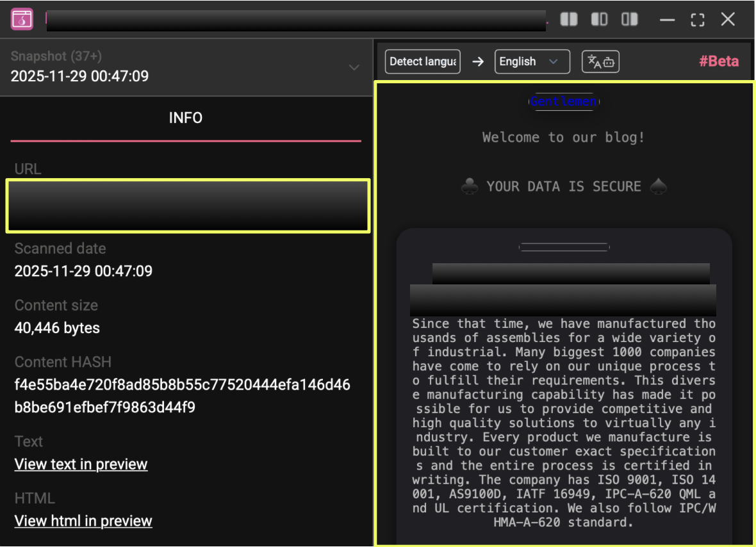The width and height of the screenshot is (756, 547).
Task: Minimize the viewer window
Action: click(668, 20)
